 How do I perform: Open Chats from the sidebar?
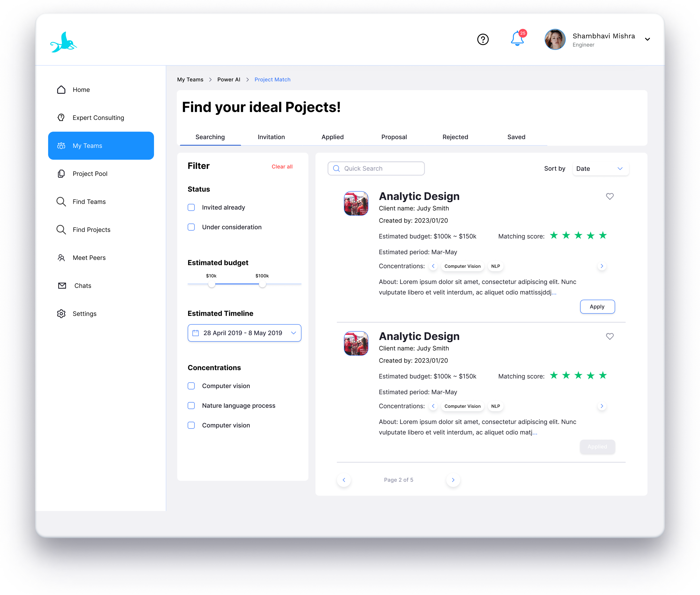(x=82, y=286)
